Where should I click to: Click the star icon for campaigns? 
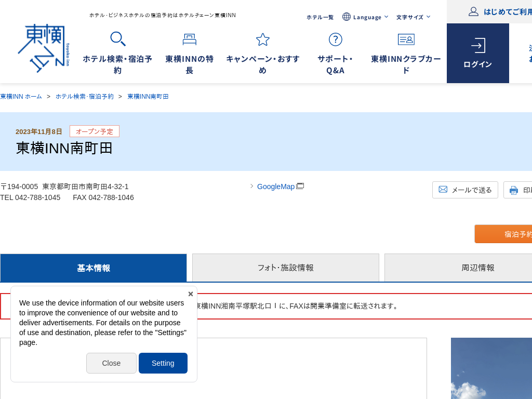[262, 39]
